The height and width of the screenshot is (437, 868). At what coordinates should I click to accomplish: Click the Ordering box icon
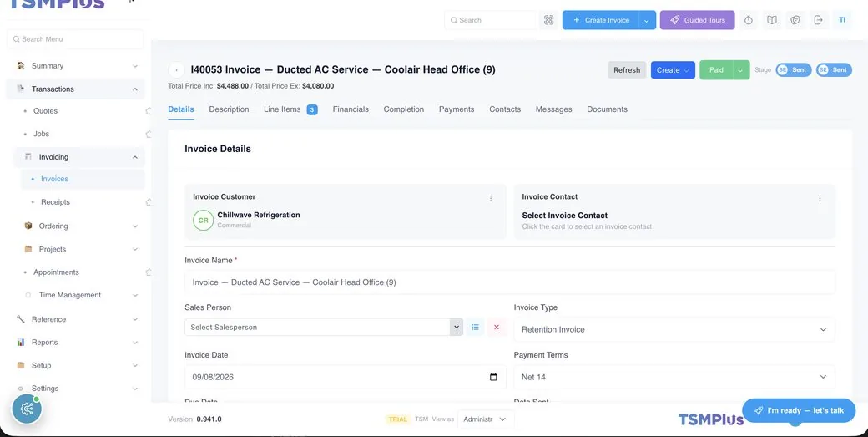coord(28,226)
